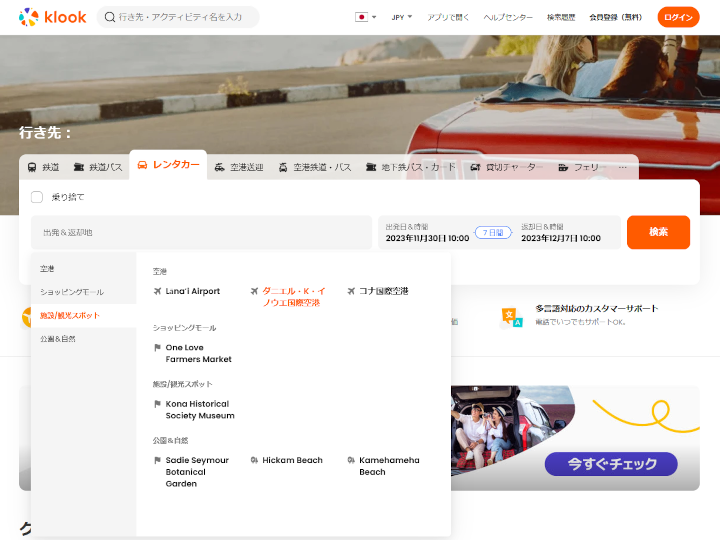
Task: Enable the 乗り捨て checkbox
Action: pyautogui.click(x=37, y=197)
